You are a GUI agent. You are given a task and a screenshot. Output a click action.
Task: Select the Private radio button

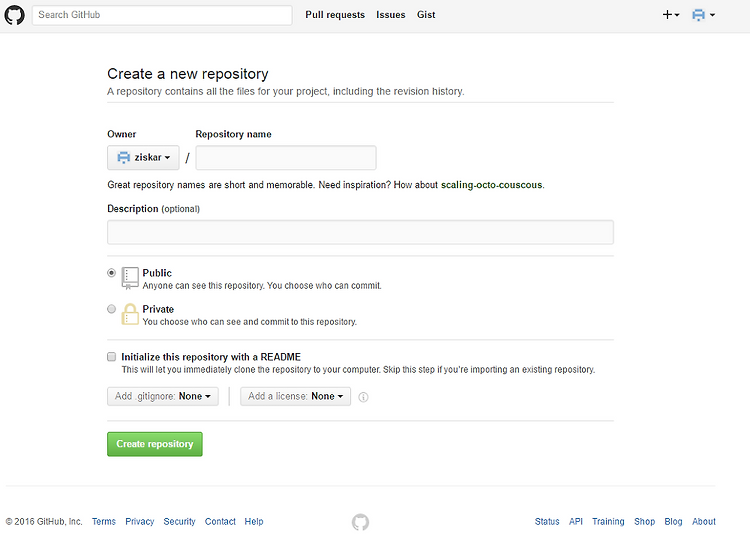pos(111,309)
